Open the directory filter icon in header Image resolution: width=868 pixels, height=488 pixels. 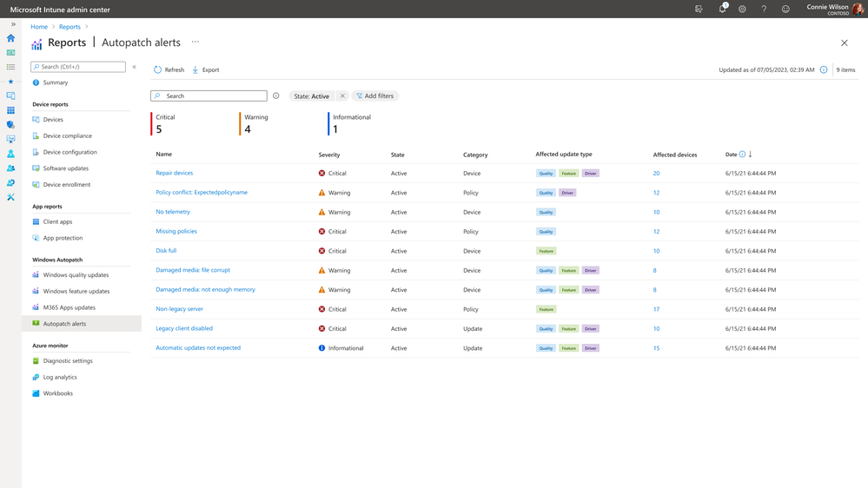pos(699,9)
